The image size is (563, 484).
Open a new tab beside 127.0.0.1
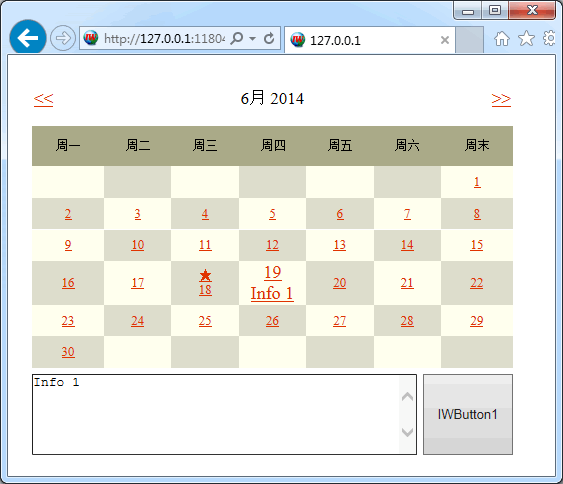click(469, 40)
